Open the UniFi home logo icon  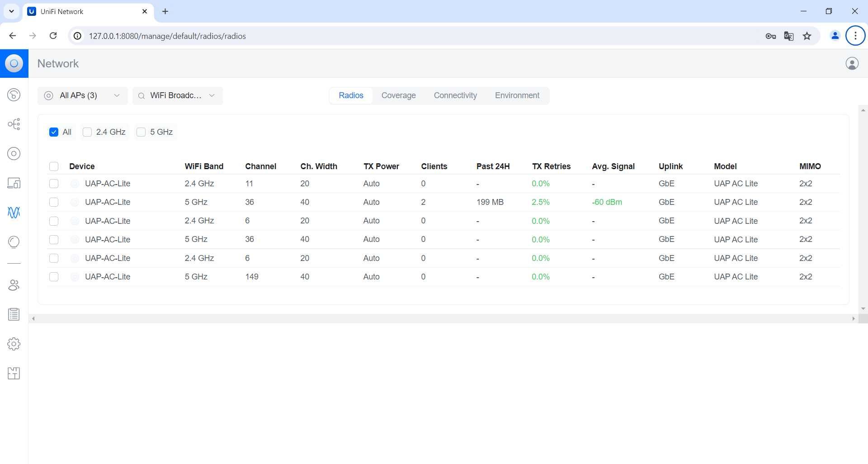[x=14, y=64]
